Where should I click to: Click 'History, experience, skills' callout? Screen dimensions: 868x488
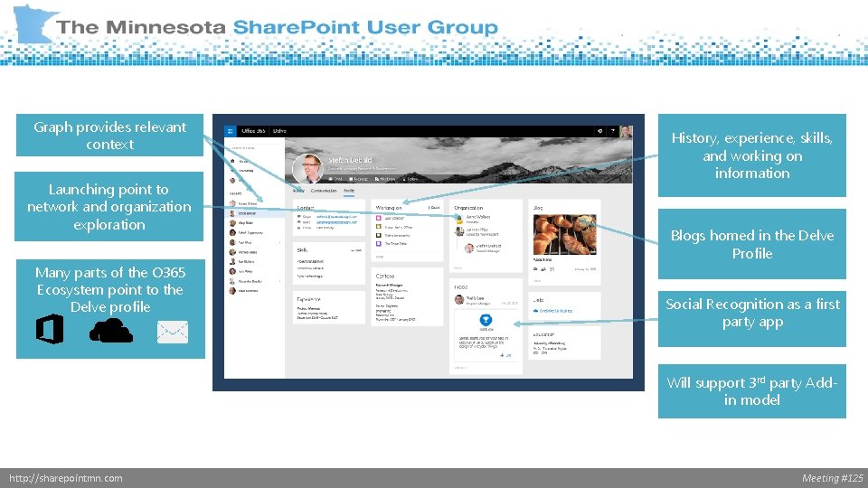[751, 155]
